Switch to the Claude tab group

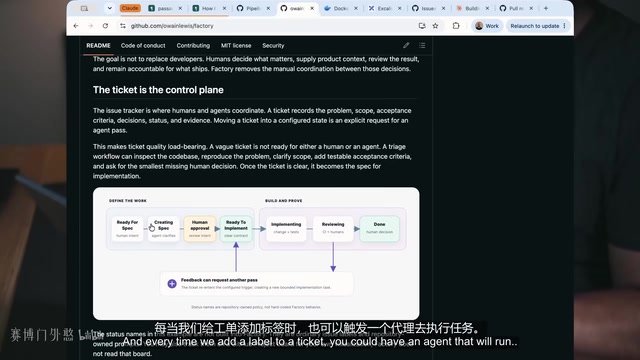130,8
